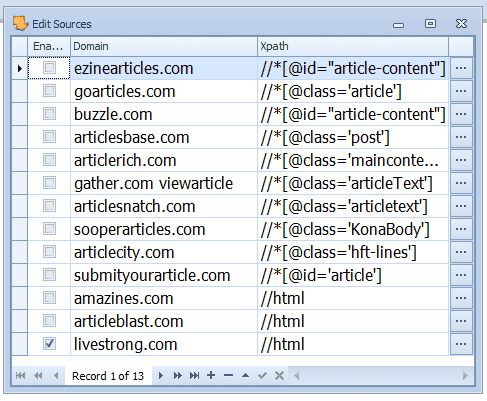Select the articlesbase.com domain cell
Screen dimensions: 487x401
tap(164, 137)
